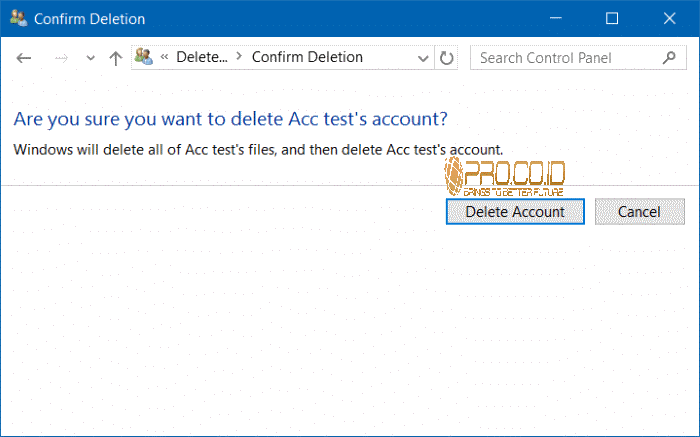This screenshot has height=437, width=700.
Task: Click the heading 'Are you sure you want to delete'
Action: click(230, 119)
